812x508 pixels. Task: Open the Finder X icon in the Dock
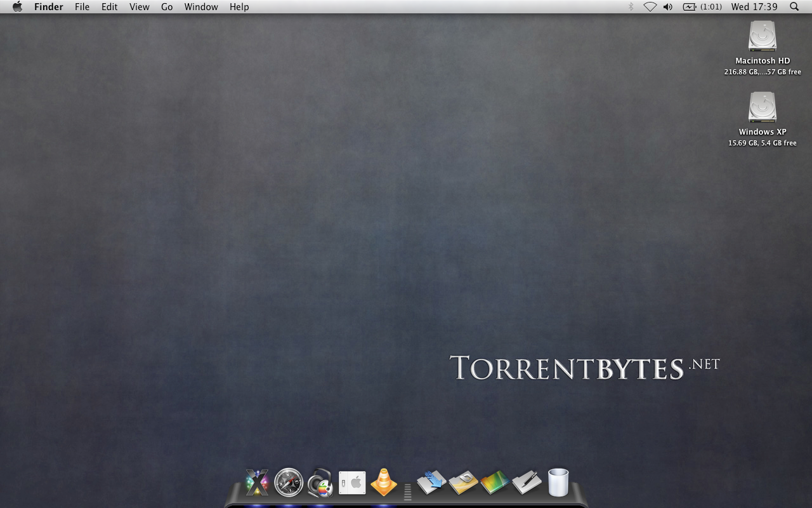257,483
